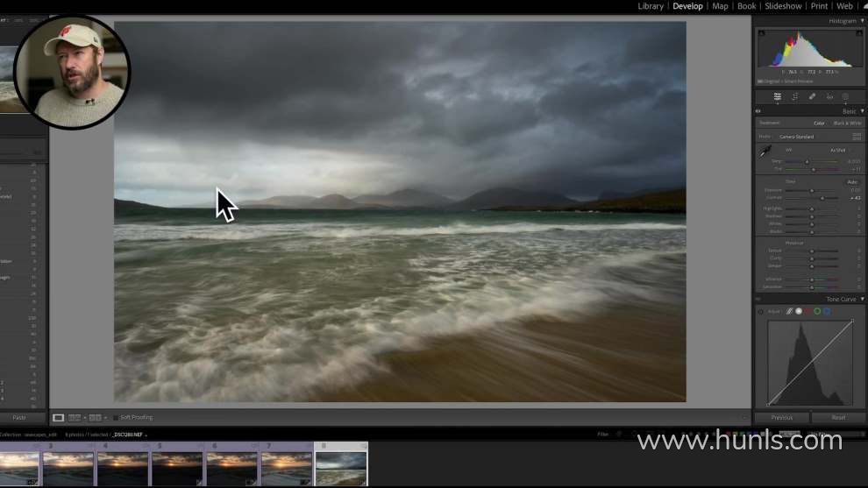868x488 pixels.
Task: Select the Edit sliders tool icon
Action: [x=777, y=97]
